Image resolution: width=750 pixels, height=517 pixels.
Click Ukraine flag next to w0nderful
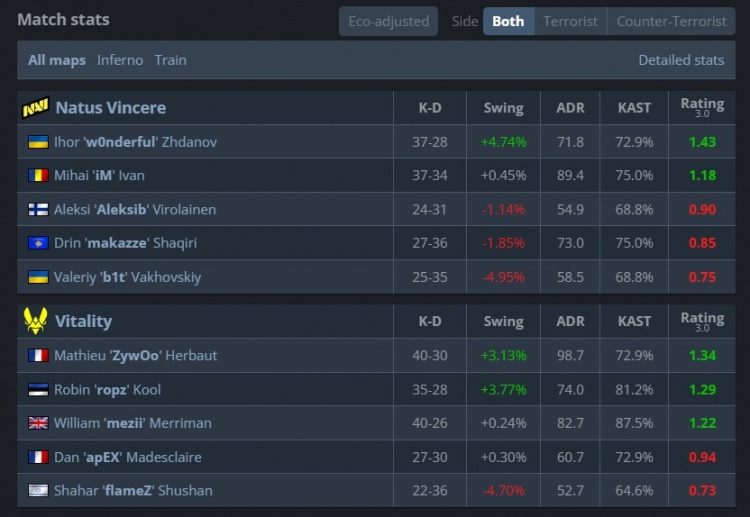(x=38, y=142)
